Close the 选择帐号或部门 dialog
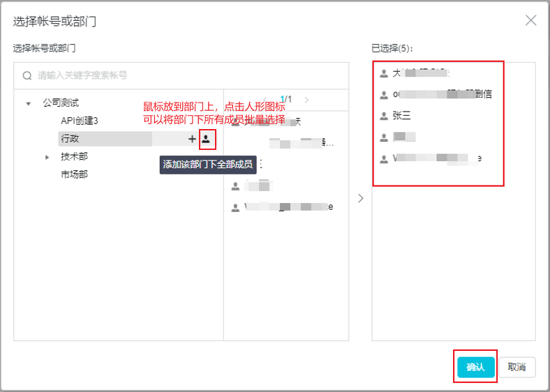 tap(530, 20)
